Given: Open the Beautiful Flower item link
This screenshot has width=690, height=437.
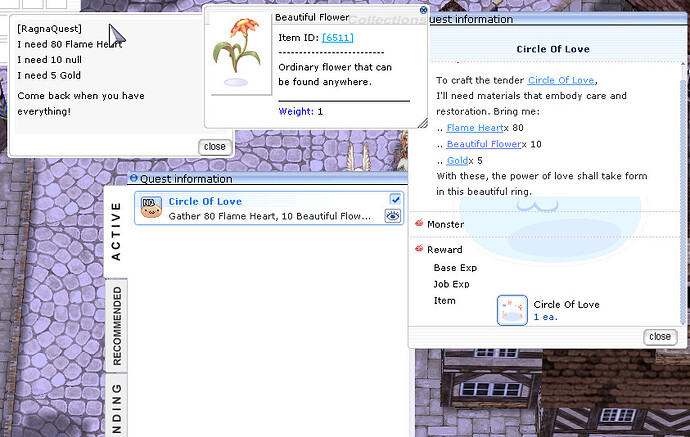Looking at the screenshot, I should tap(484, 144).
